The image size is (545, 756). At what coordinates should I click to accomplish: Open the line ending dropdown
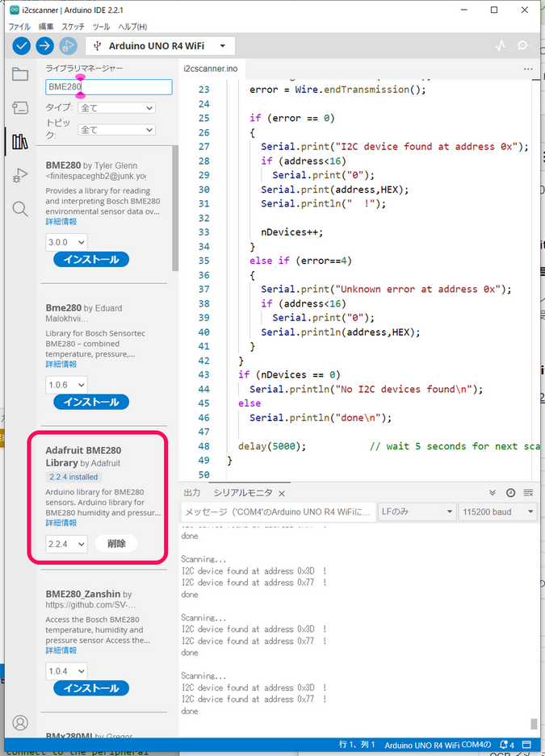coord(417,512)
